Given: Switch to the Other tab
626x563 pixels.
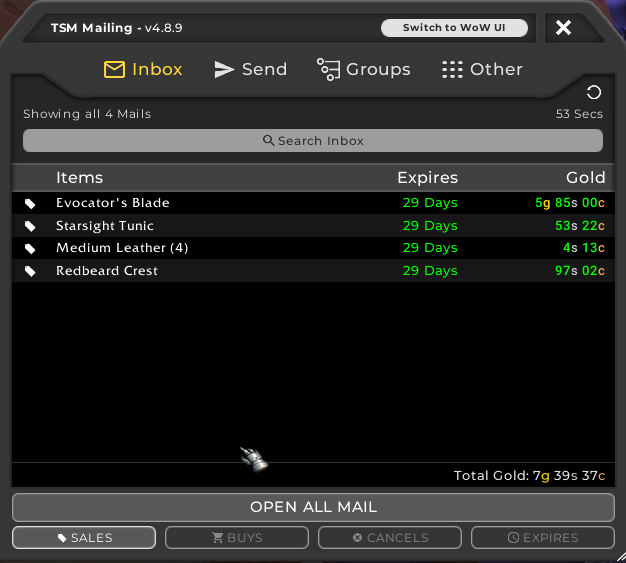Looking at the screenshot, I should (x=482, y=69).
